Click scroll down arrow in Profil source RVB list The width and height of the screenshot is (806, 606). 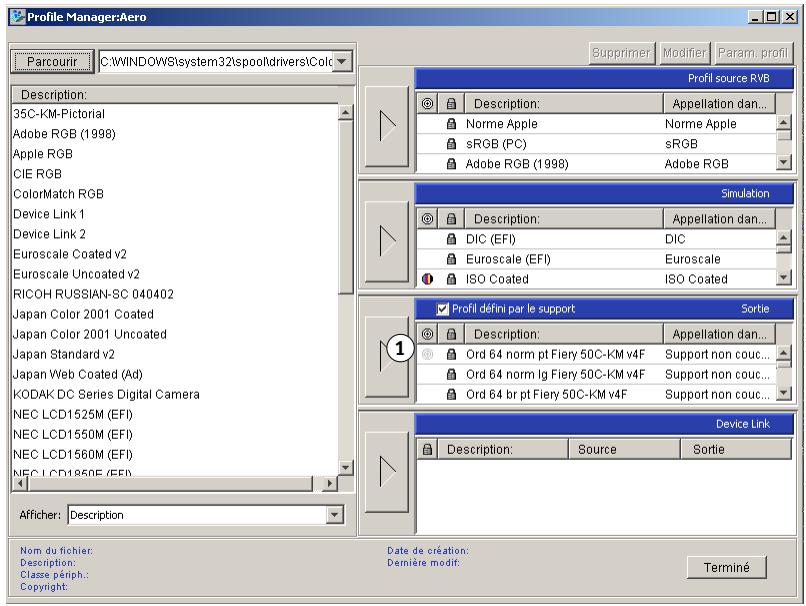783,162
